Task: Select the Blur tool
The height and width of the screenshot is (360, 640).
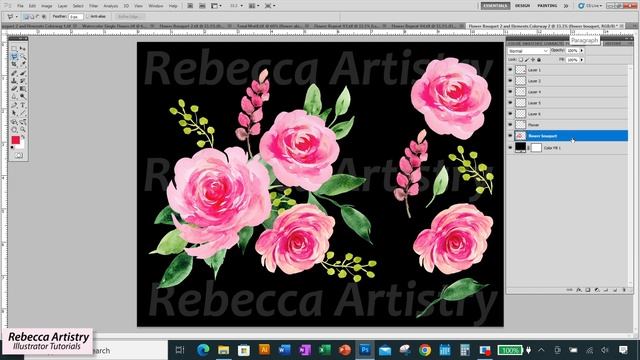Action: click(x=14, y=97)
